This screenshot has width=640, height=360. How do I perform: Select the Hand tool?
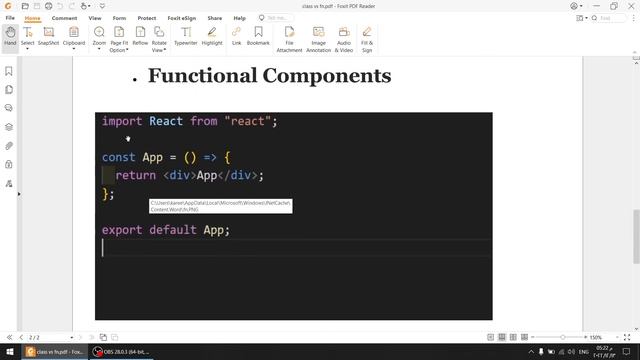coord(10,36)
